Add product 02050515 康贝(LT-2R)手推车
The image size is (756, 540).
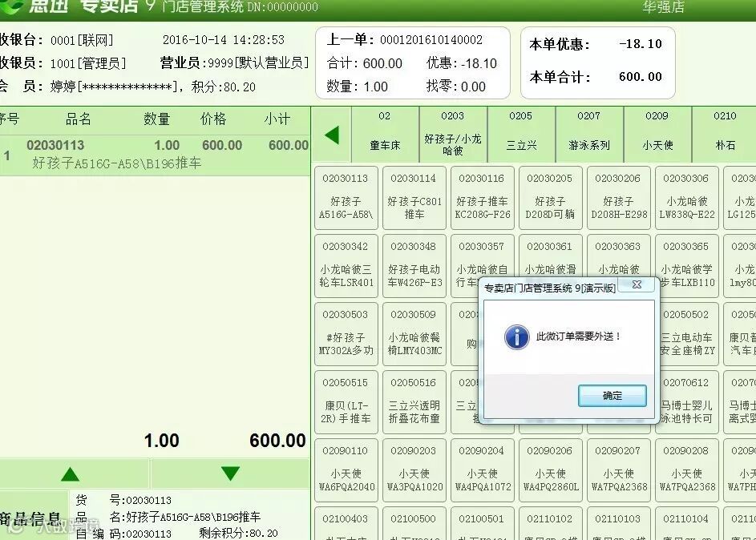point(346,402)
